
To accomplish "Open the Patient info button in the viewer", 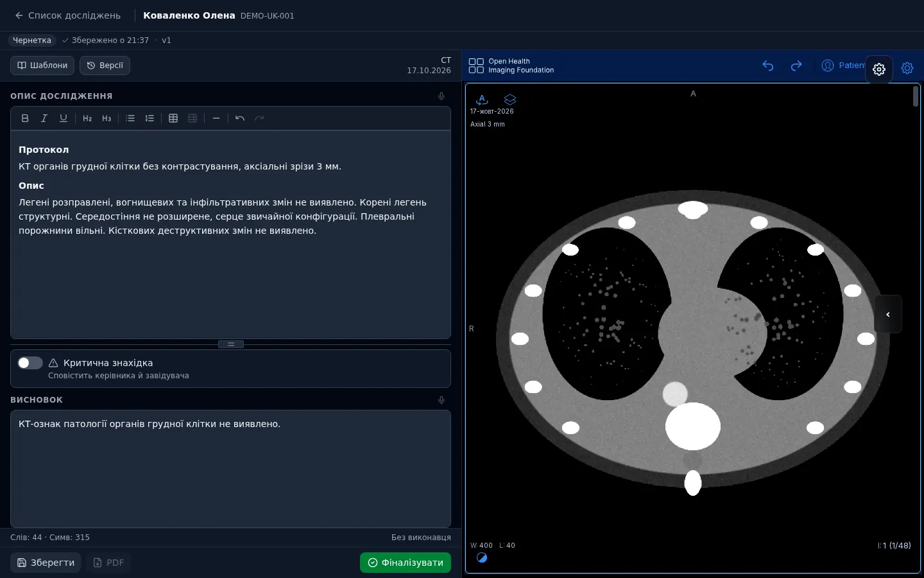I will [x=843, y=66].
